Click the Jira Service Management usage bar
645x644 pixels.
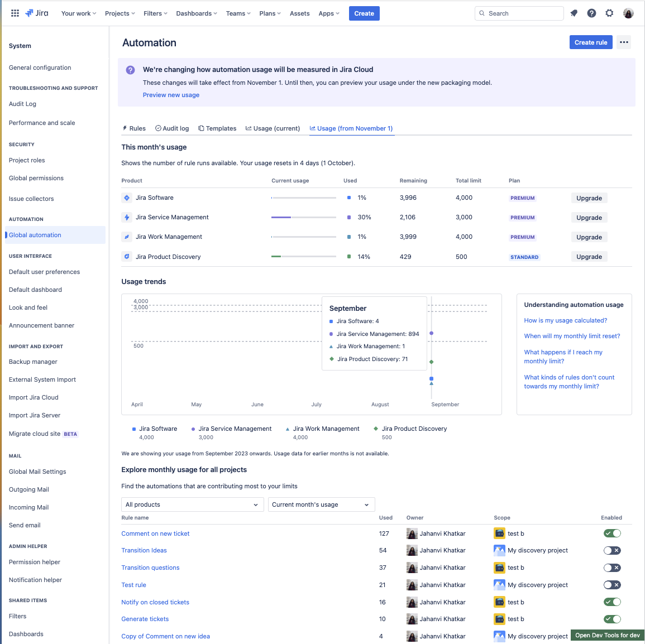pos(304,218)
